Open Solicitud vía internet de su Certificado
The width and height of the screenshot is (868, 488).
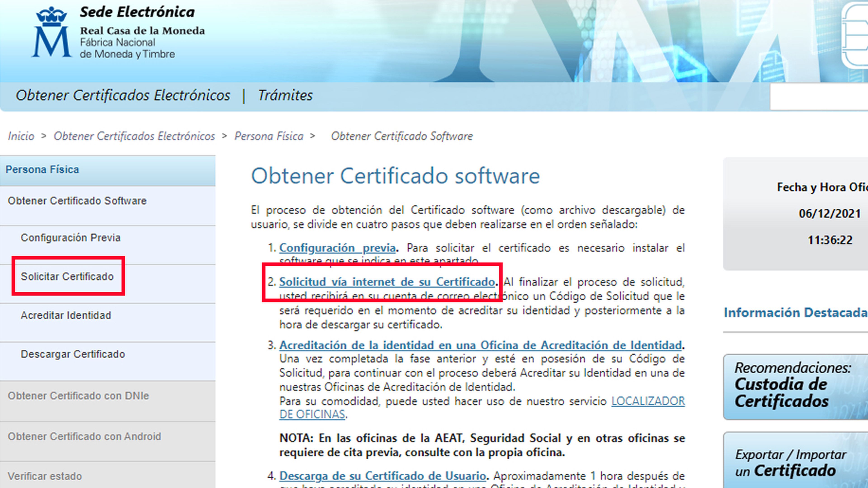click(387, 282)
